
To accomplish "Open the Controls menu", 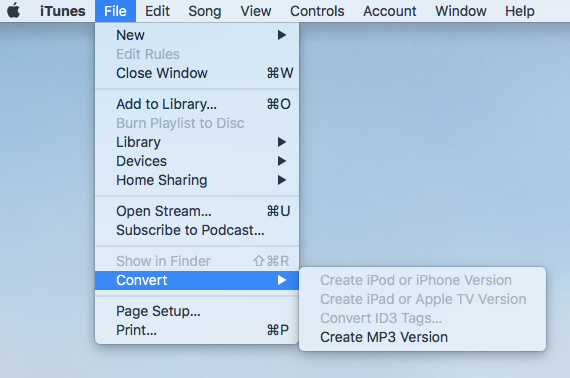I will 317,11.
